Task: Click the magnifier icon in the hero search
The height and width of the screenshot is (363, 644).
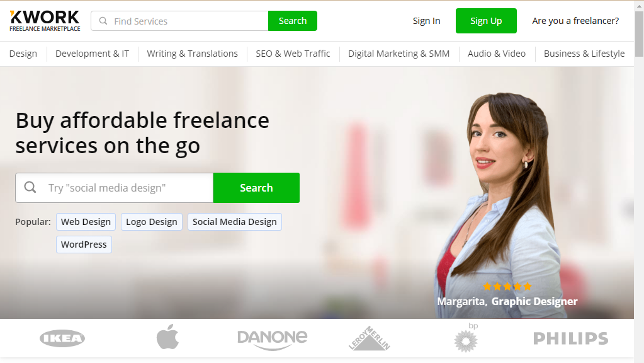Action: pos(30,187)
